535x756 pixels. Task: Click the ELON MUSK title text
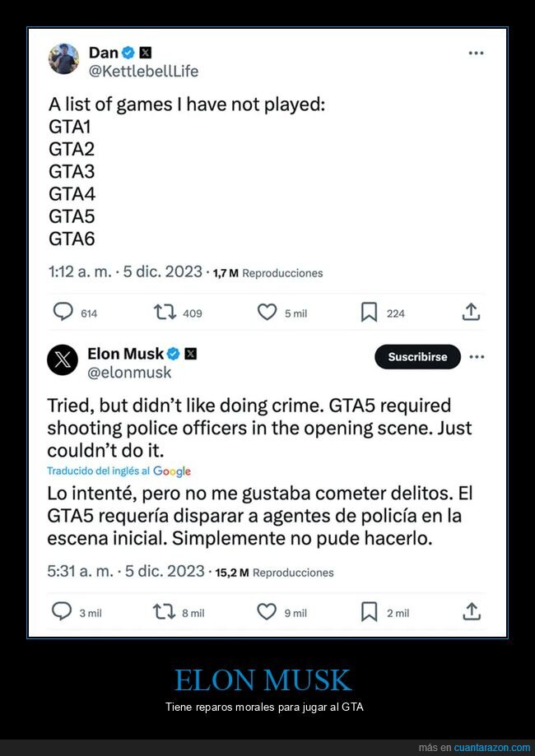click(267, 681)
